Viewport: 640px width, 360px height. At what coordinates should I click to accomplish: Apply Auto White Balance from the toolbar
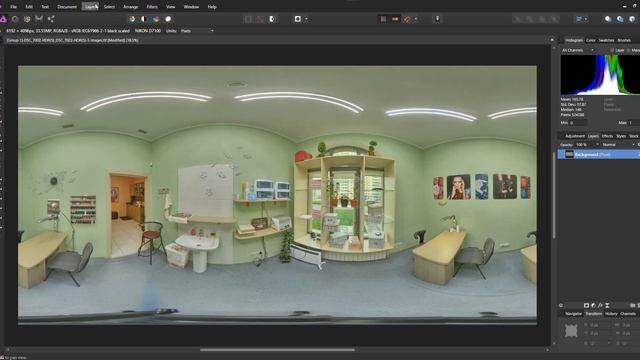click(168, 19)
